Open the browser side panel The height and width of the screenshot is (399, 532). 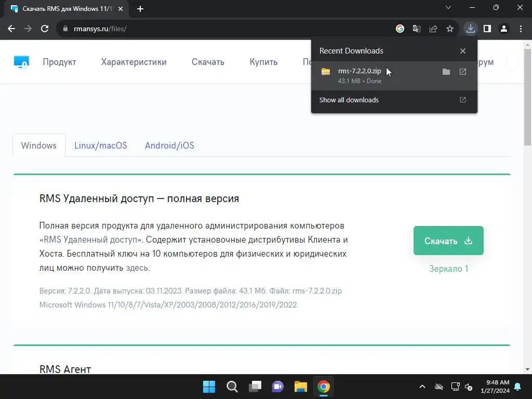487,29
